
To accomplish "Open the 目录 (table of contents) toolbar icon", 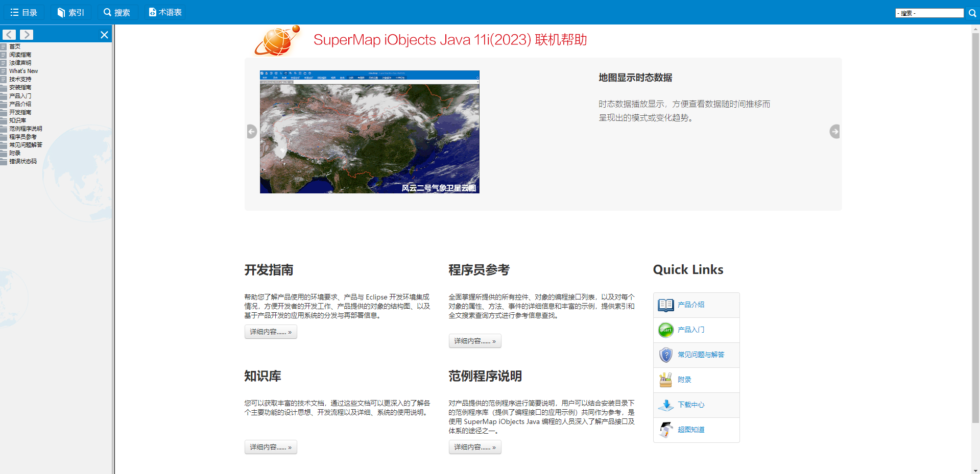I will coord(24,12).
